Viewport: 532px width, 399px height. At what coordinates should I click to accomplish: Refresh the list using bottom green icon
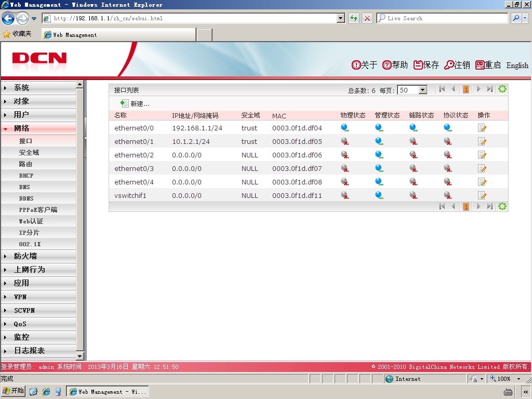tap(502, 206)
